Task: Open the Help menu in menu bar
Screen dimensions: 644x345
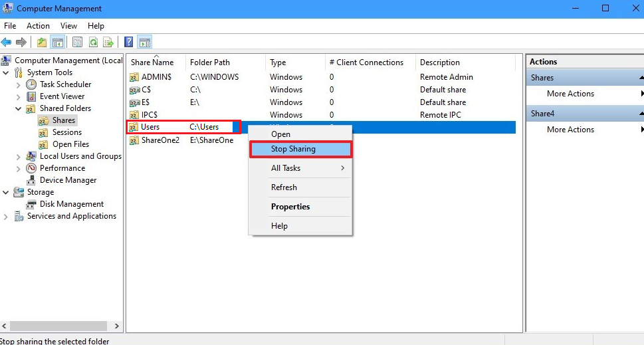Action: (x=96, y=26)
